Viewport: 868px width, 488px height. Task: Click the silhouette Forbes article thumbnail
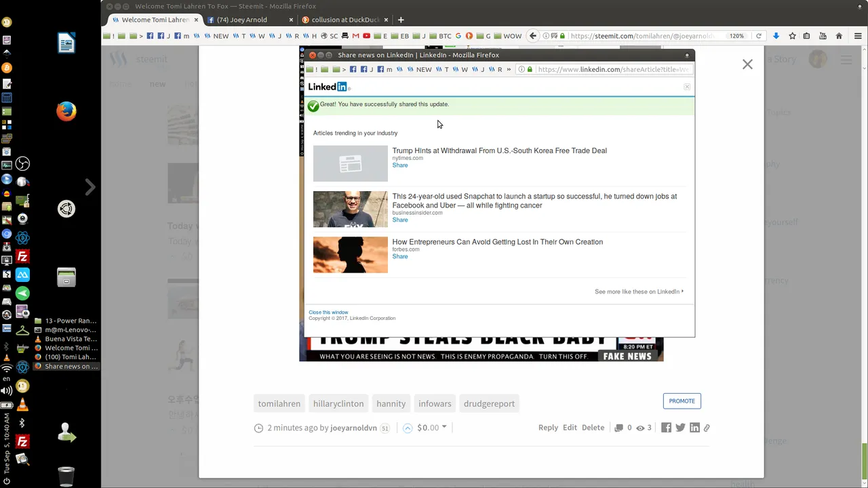[351, 255]
